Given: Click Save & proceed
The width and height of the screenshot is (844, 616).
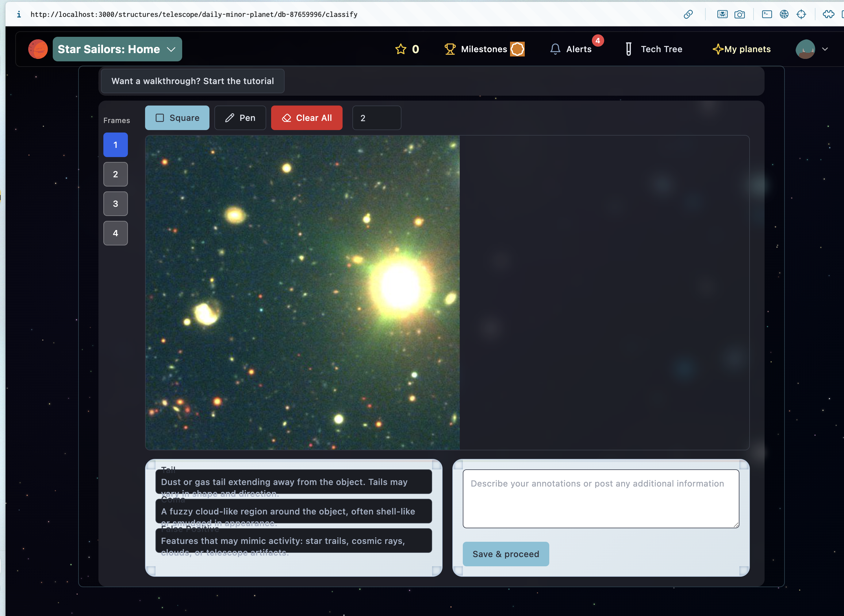Looking at the screenshot, I should [505, 554].
